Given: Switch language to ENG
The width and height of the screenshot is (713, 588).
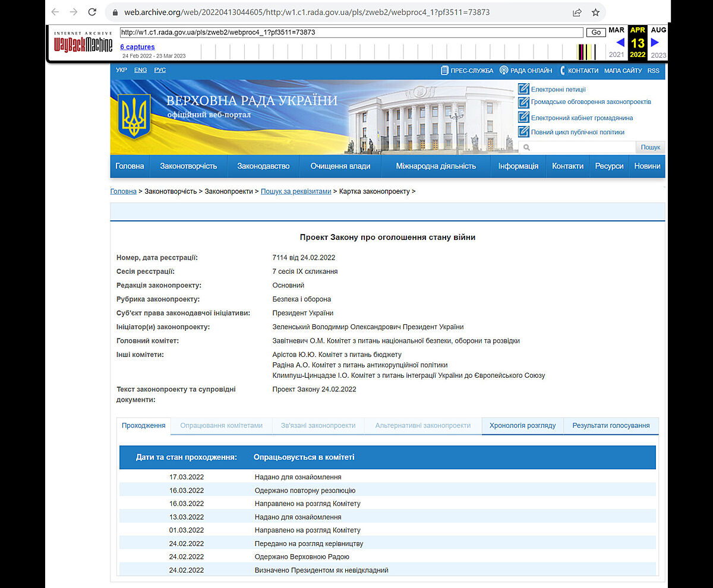Looking at the screenshot, I should pos(140,70).
